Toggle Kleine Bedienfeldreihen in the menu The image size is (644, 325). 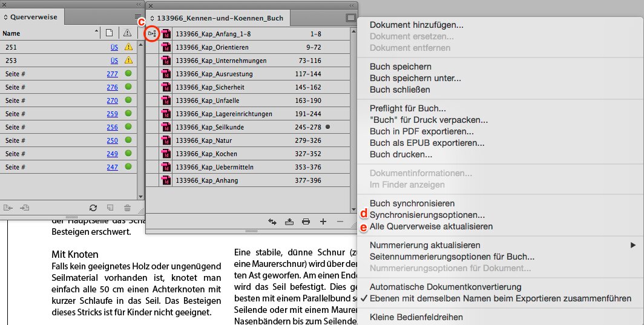(x=416, y=317)
